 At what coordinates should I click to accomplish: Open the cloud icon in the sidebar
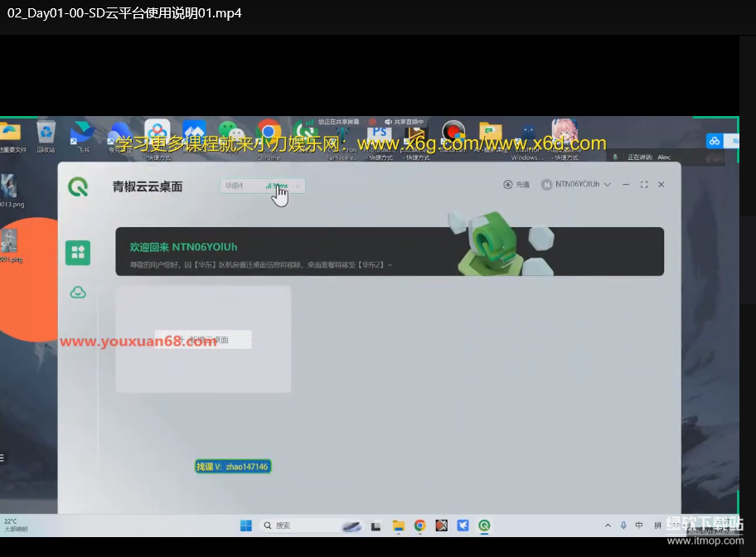pyautogui.click(x=78, y=293)
